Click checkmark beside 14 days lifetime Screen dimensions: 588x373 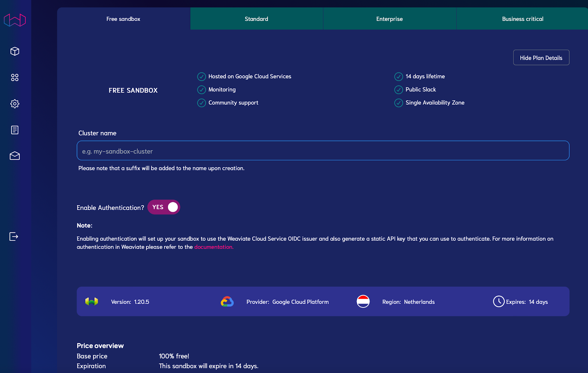(399, 76)
